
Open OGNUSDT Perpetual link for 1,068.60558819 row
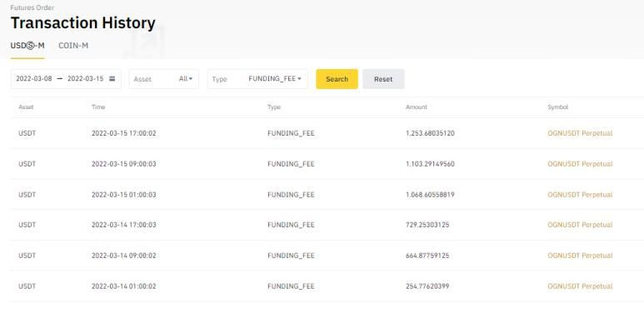580,195
